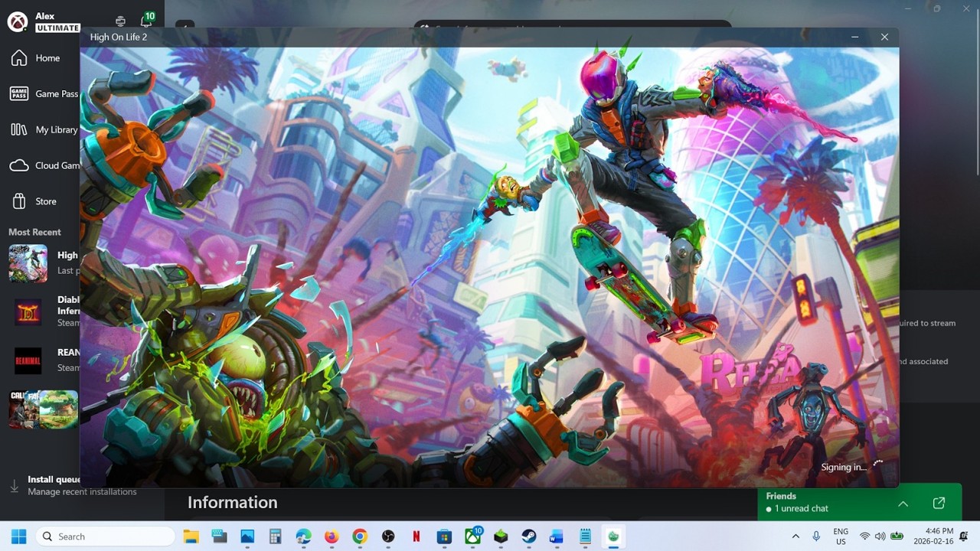Close the High On Life 2 window

coord(884,37)
